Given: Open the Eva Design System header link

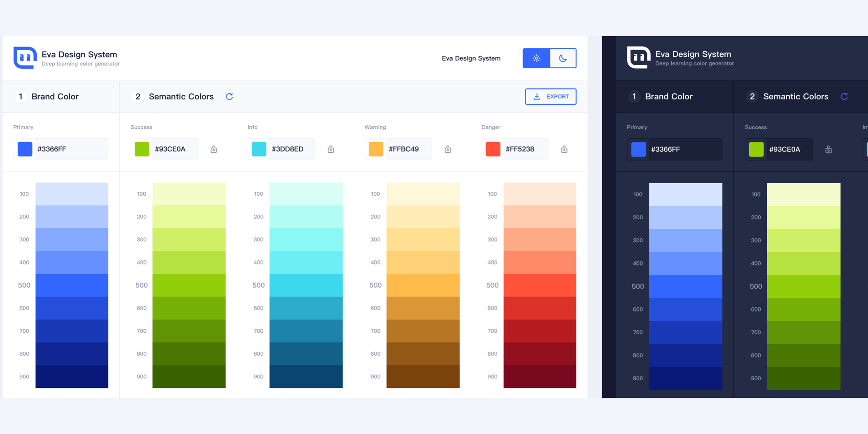Looking at the screenshot, I should (471, 58).
